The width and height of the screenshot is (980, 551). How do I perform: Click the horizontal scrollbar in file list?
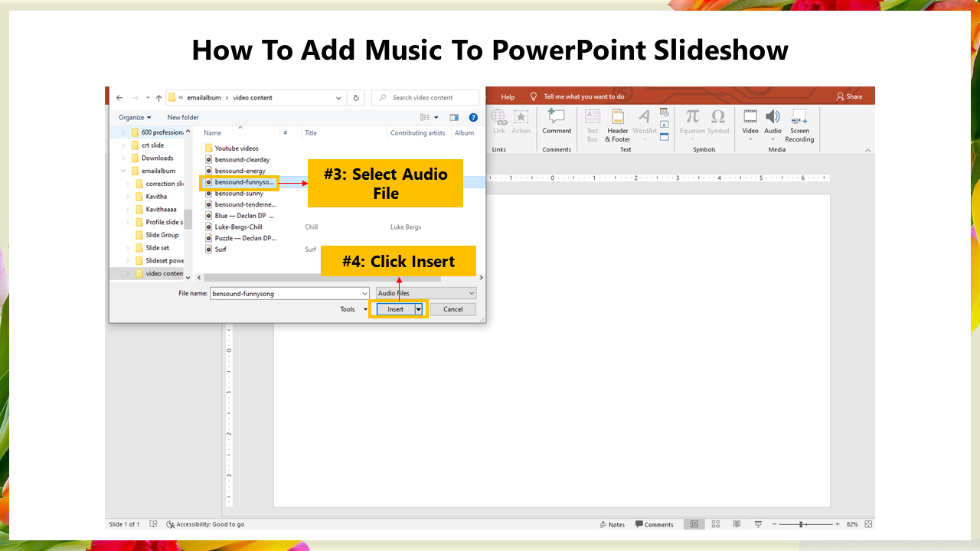coord(322,278)
